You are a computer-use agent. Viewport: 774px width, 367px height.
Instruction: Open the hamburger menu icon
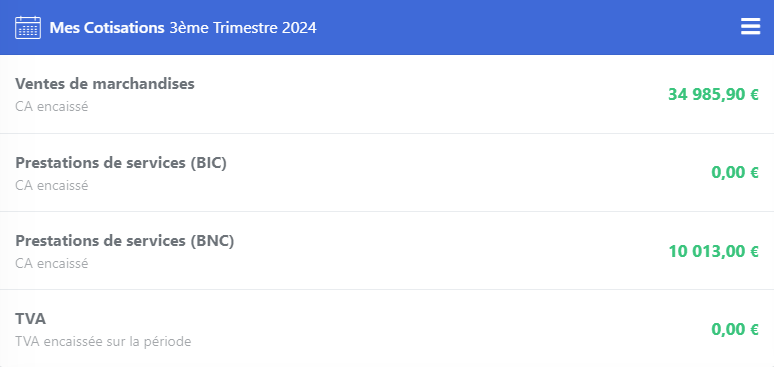tap(750, 27)
